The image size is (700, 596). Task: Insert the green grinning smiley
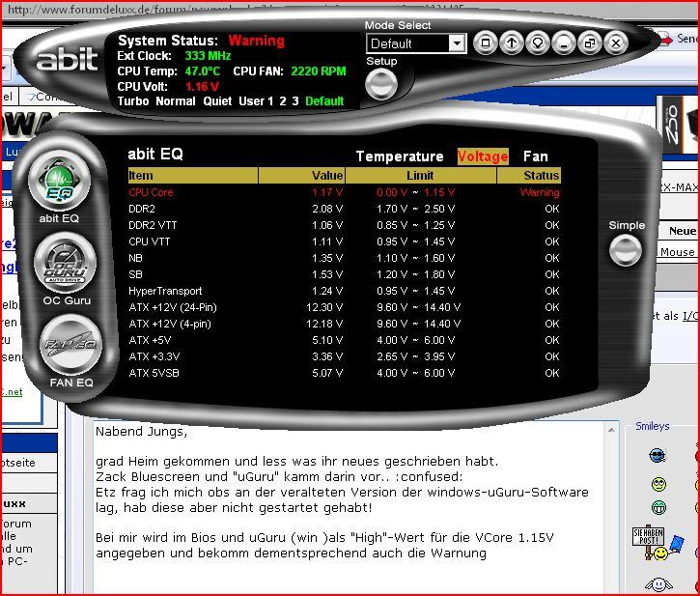tap(658, 507)
